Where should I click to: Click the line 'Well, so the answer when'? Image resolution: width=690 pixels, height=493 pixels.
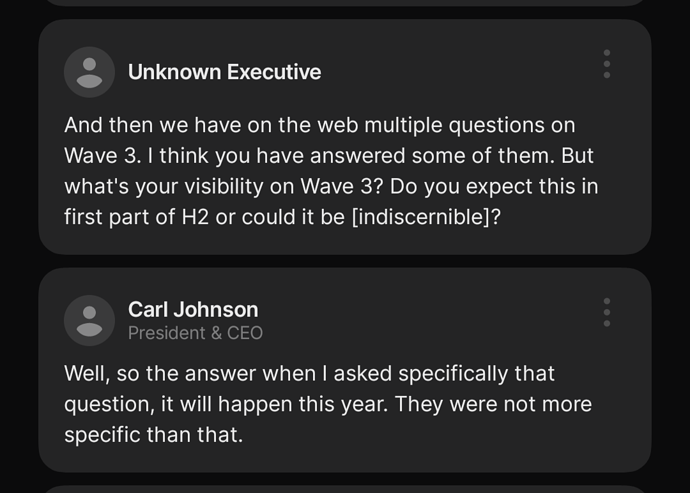click(309, 374)
